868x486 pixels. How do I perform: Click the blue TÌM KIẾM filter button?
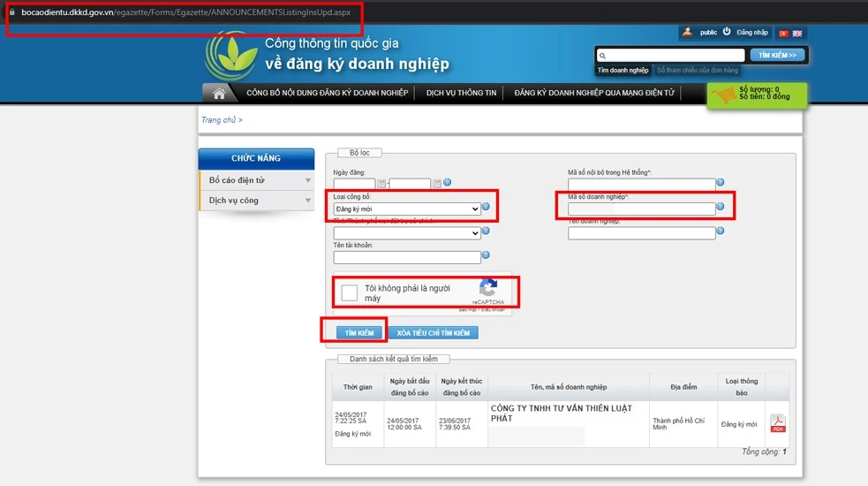pyautogui.click(x=359, y=333)
